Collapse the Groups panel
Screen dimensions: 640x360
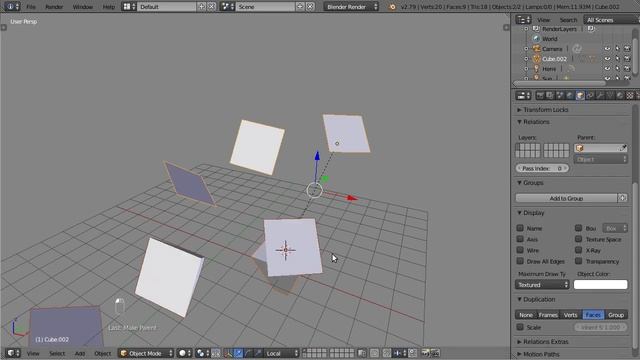pos(530,183)
